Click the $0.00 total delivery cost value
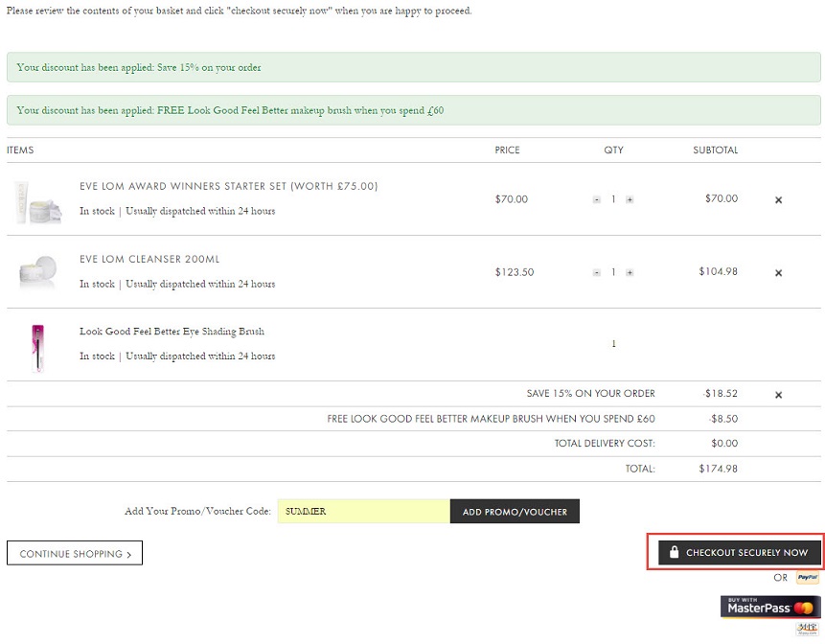825x644 pixels. pyautogui.click(x=724, y=444)
